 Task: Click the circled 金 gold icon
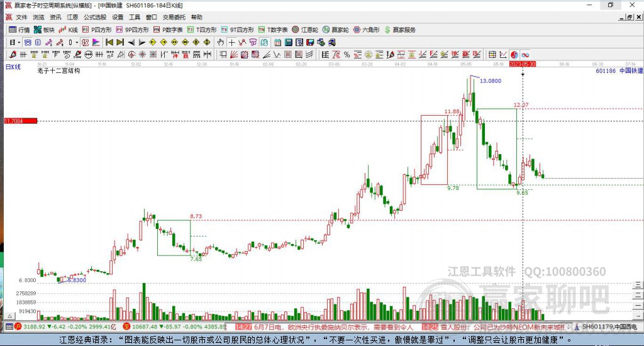point(369,55)
